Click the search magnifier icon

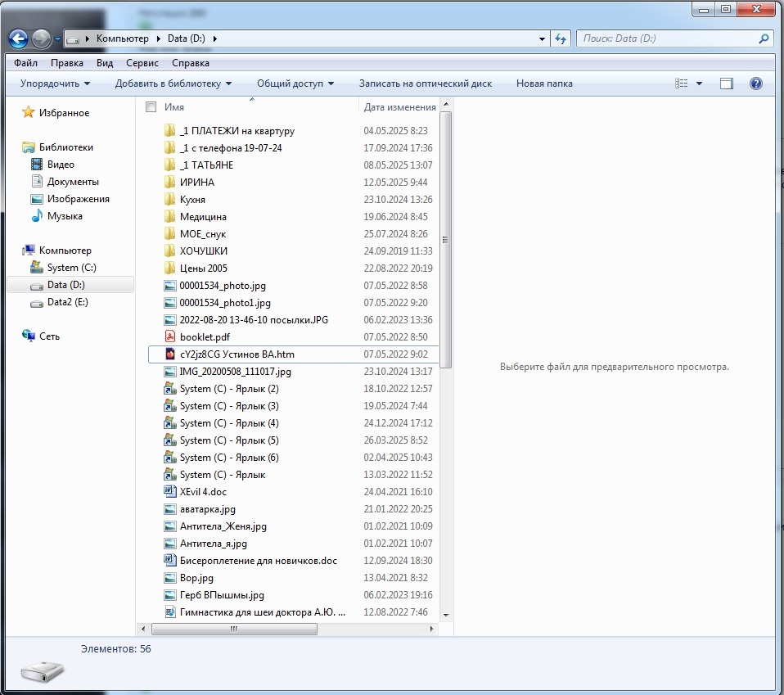pyautogui.click(x=764, y=38)
